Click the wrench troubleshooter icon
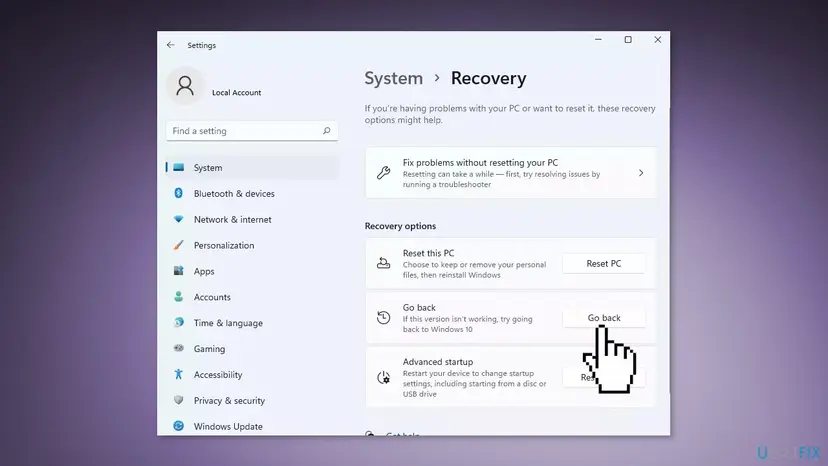828x466 pixels. tap(383, 173)
